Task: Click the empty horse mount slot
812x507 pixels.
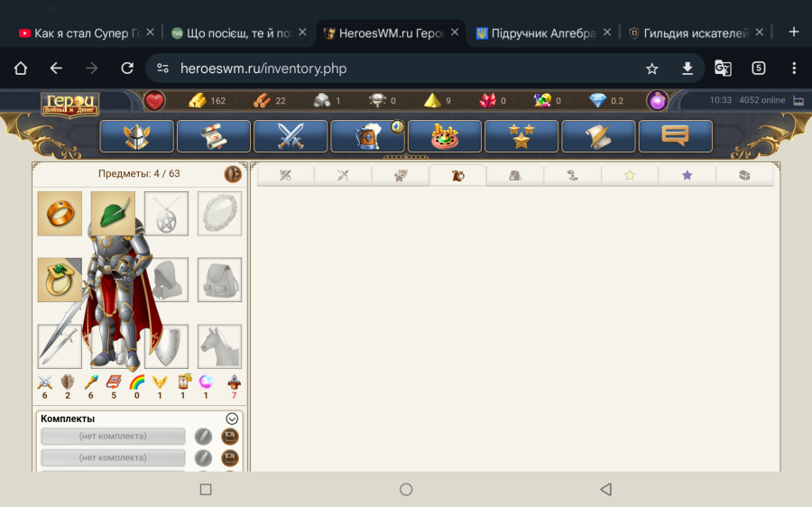Action: [x=219, y=346]
